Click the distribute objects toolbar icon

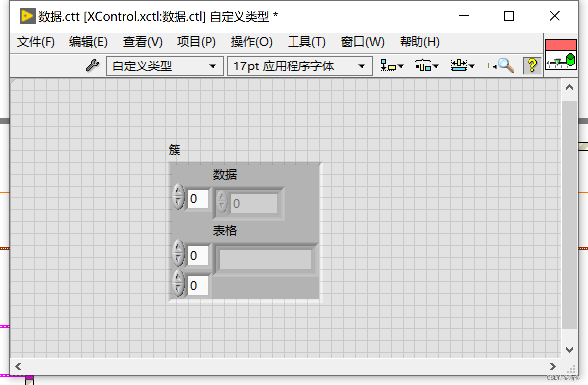click(x=424, y=65)
